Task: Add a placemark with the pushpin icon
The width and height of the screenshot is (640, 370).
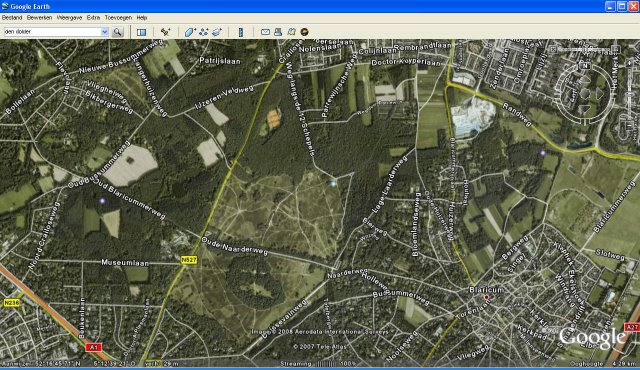Action: 165,32
